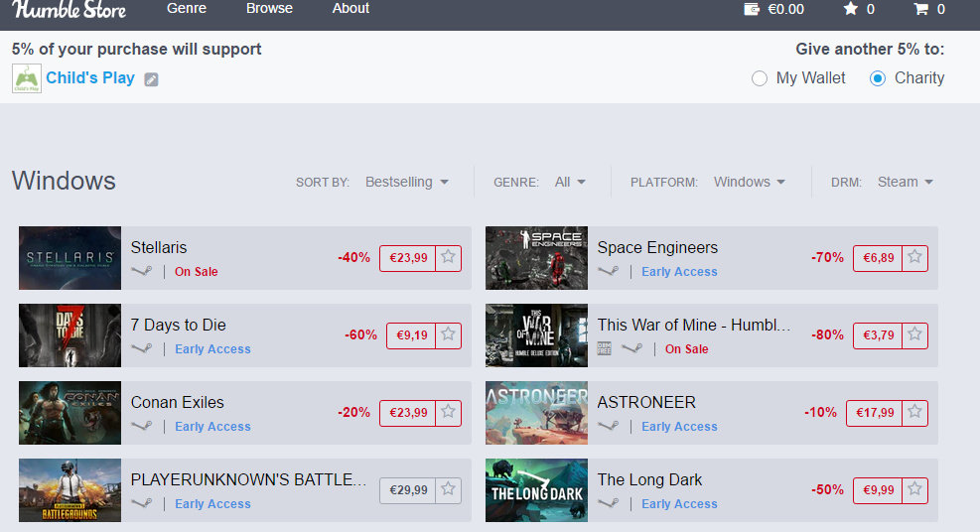
Task: Open the Conan Exiles cover thumbnail
Action: coord(70,413)
